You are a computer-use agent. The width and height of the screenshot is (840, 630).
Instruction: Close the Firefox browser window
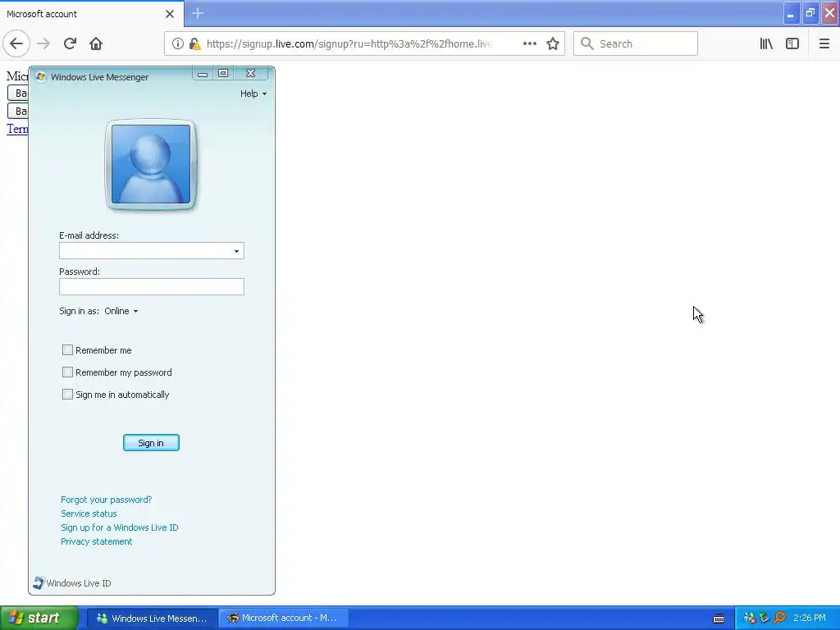[x=830, y=13]
